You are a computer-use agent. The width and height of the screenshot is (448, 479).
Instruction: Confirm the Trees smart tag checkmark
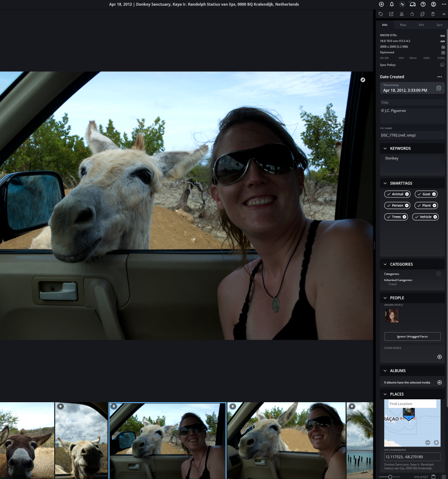389,217
